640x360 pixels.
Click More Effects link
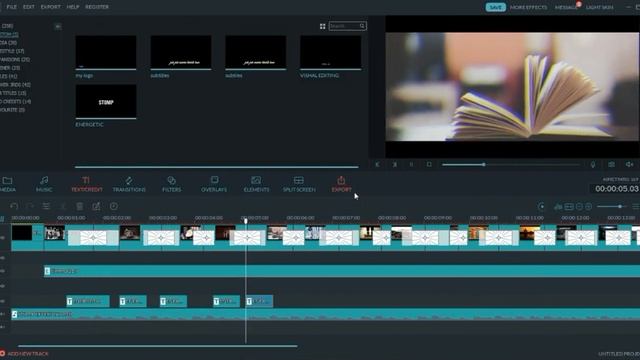(529, 7)
